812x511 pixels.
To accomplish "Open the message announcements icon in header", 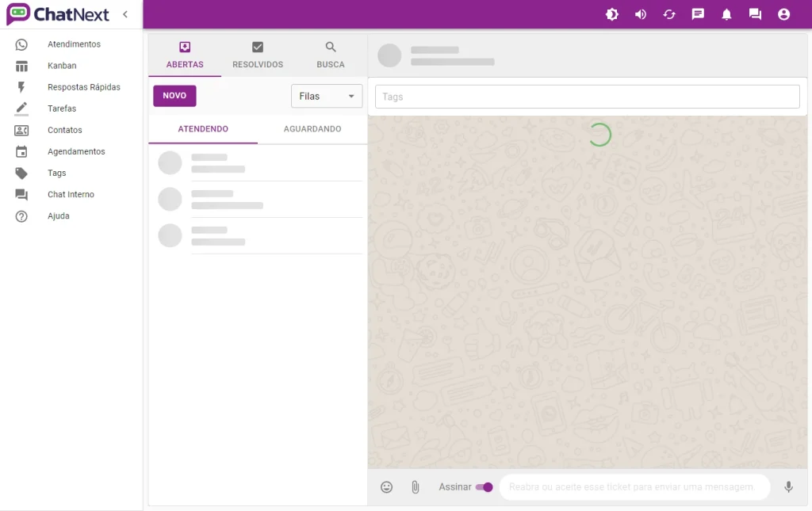I will point(698,14).
